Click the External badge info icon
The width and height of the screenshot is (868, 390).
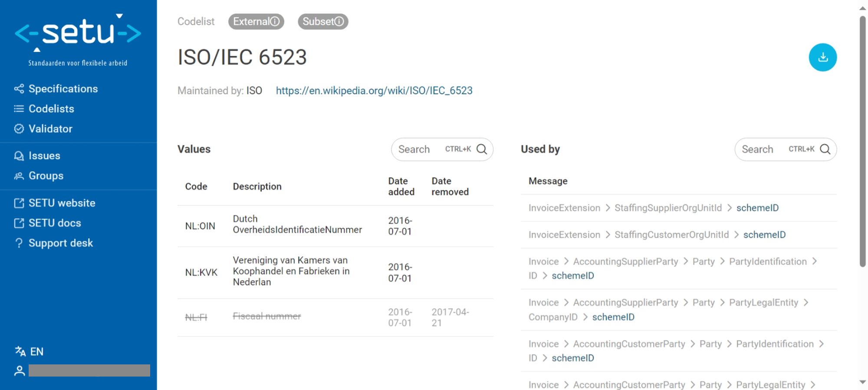click(x=275, y=21)
